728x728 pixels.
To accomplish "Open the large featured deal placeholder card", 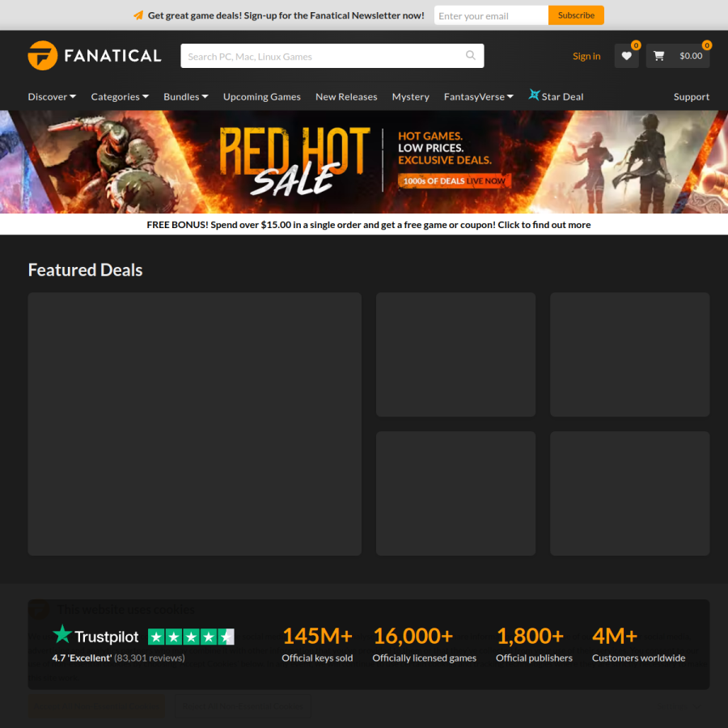I will pos(194,424).
